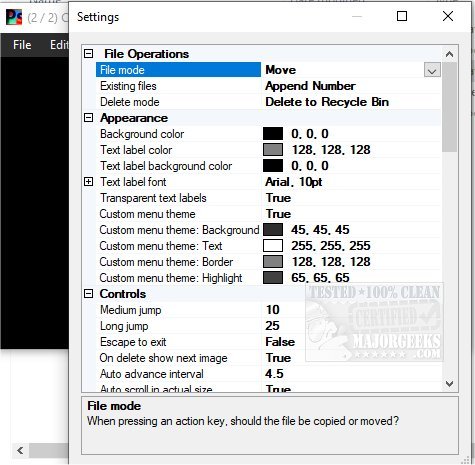The image size is (475, 465).
Task: Select the Escape to exit property label
Action: point(133,342)
